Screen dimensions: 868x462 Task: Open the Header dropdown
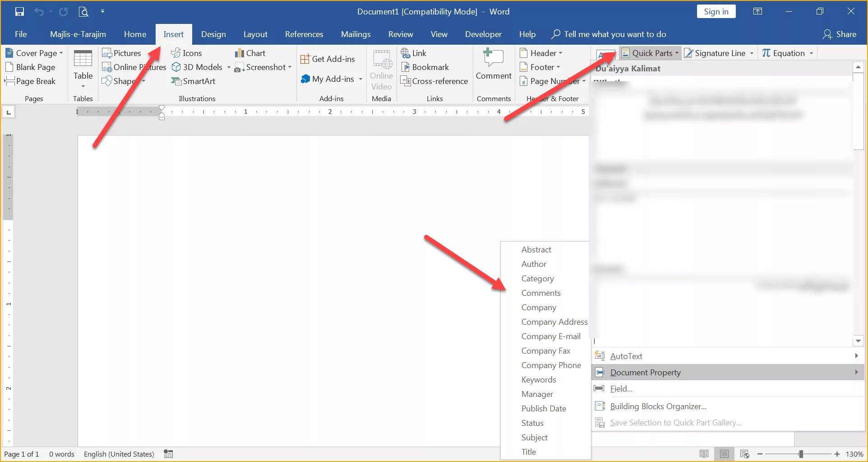click(x=541, y=53)
